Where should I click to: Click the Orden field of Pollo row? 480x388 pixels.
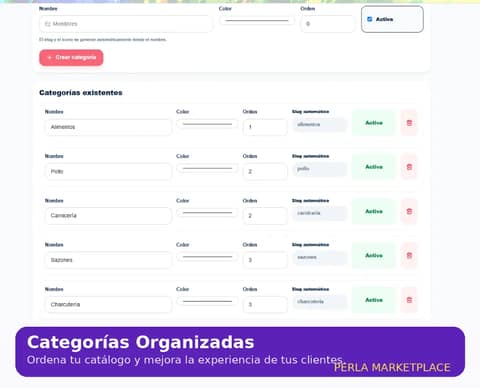point(265,171)
